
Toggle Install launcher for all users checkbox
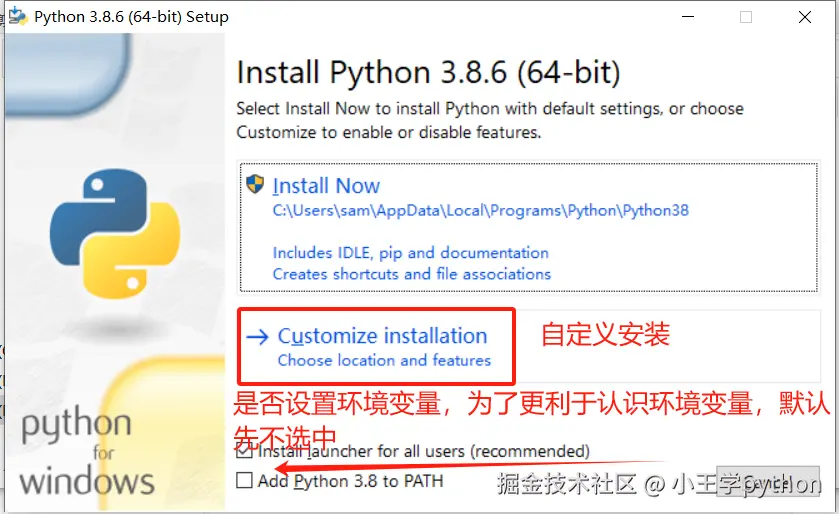pos(244,452)
